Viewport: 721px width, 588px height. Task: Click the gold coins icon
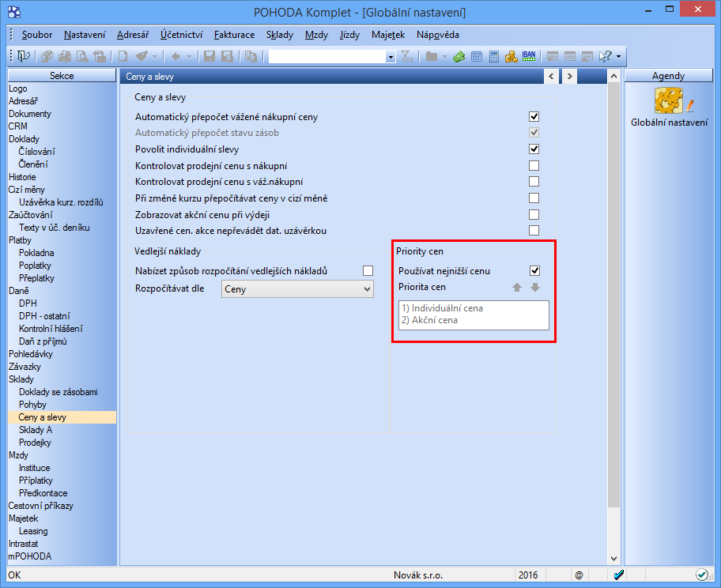(511, 57)
